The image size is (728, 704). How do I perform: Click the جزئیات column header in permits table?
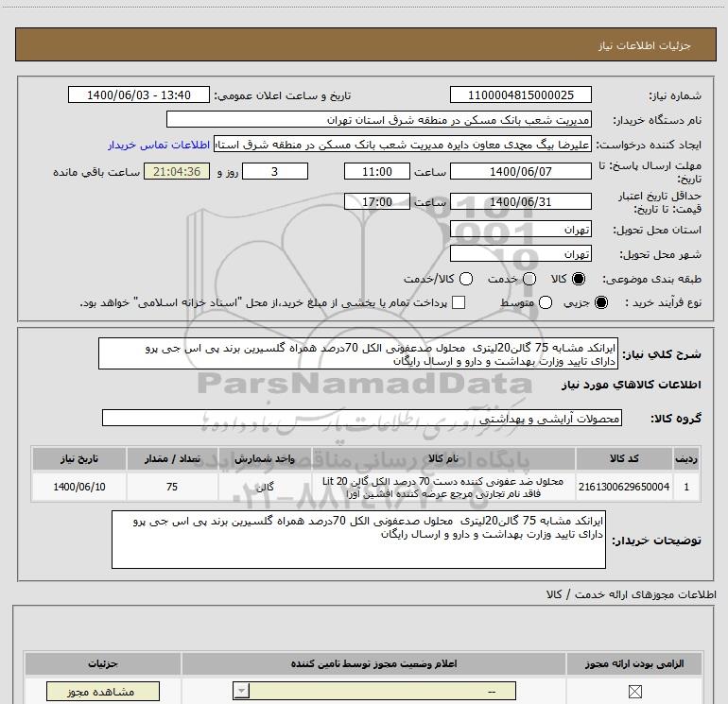click(x=103, y=663)
